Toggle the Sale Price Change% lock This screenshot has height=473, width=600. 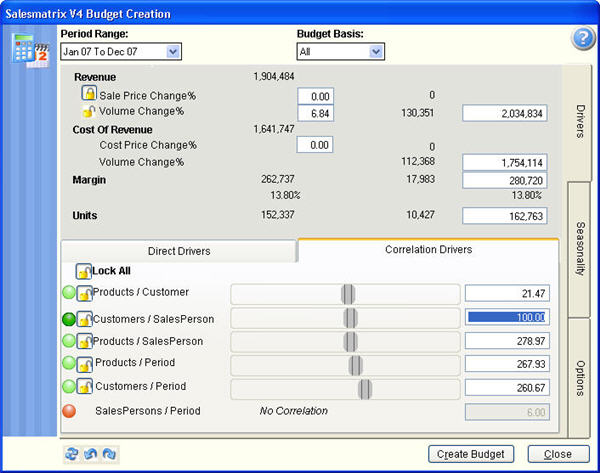[x=89, y=94]
